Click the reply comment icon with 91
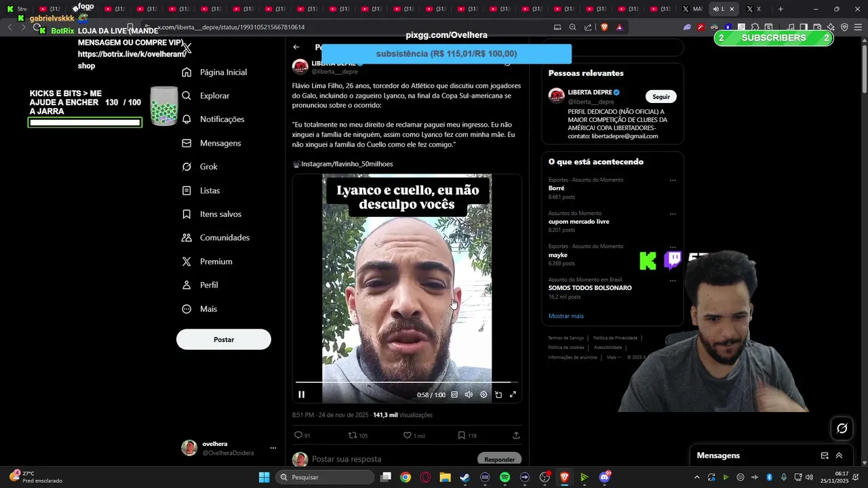Image resolution: width=868 pixels, height=488 pixels. [x=298, y=435]
